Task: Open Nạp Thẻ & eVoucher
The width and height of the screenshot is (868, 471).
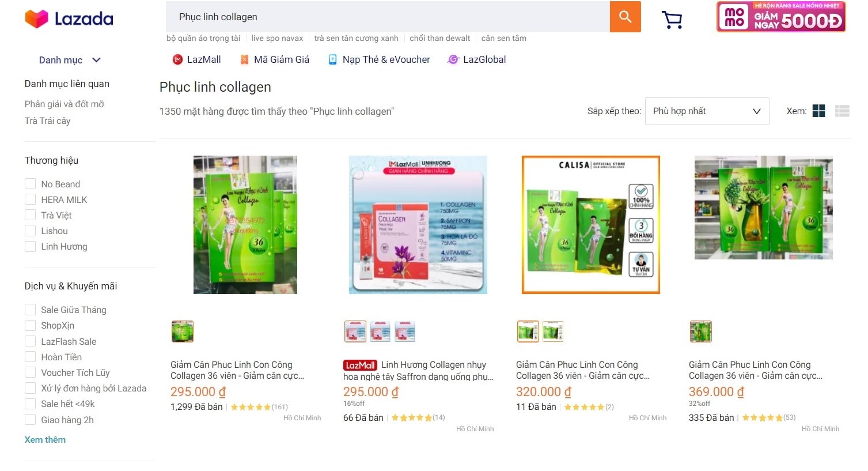Action: 379,59
